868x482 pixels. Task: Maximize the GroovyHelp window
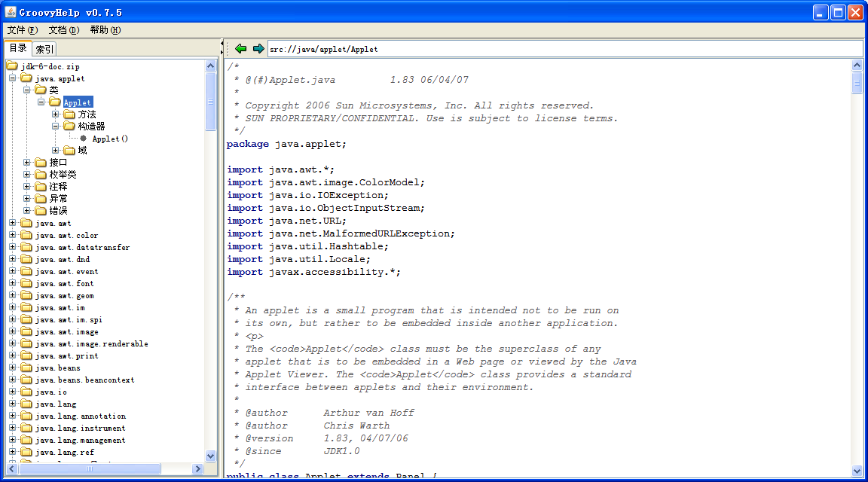(839, 12)
